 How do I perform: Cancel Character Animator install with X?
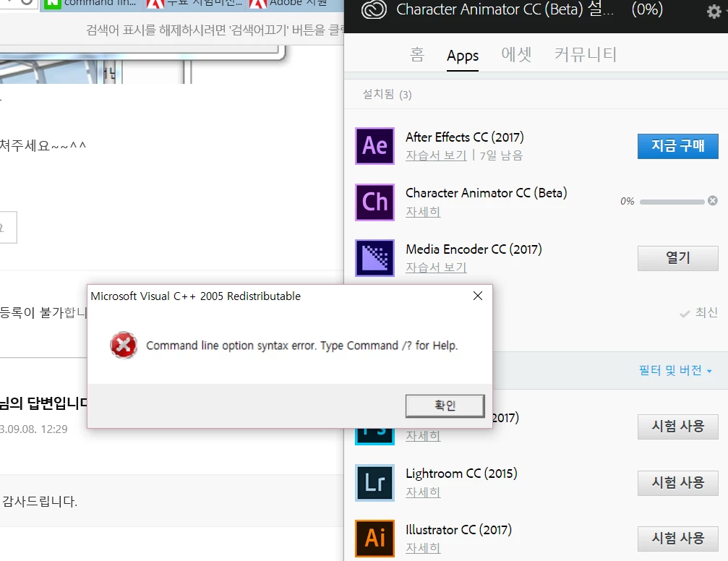click(713, 201)
